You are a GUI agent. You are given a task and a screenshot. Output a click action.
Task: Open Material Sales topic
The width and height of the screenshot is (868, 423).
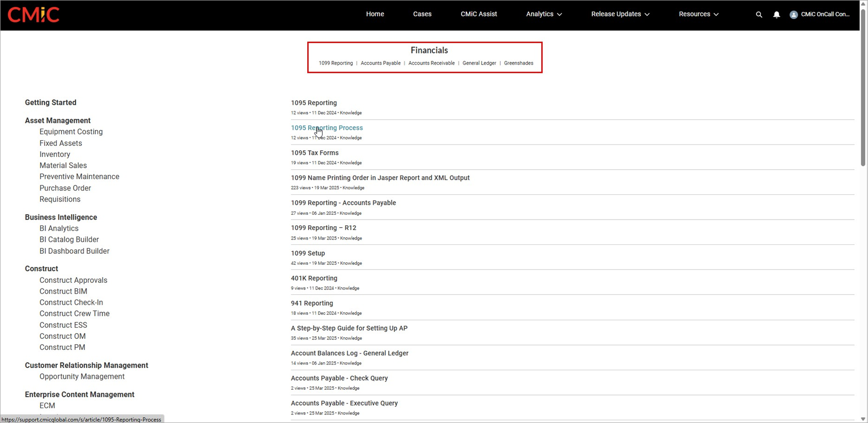(63, 165)
